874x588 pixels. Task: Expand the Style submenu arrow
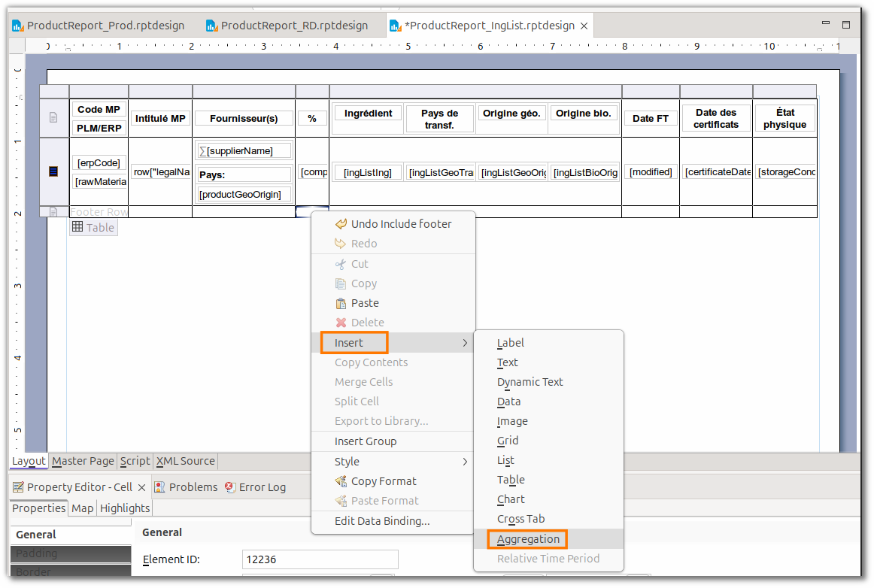465,462
